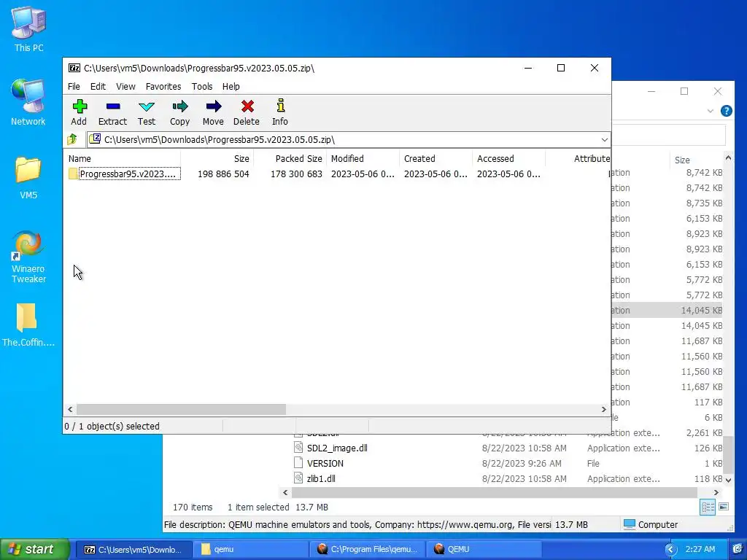Open the Favorites menu
The width and height of the screenshot is (747, 560).
163,87
